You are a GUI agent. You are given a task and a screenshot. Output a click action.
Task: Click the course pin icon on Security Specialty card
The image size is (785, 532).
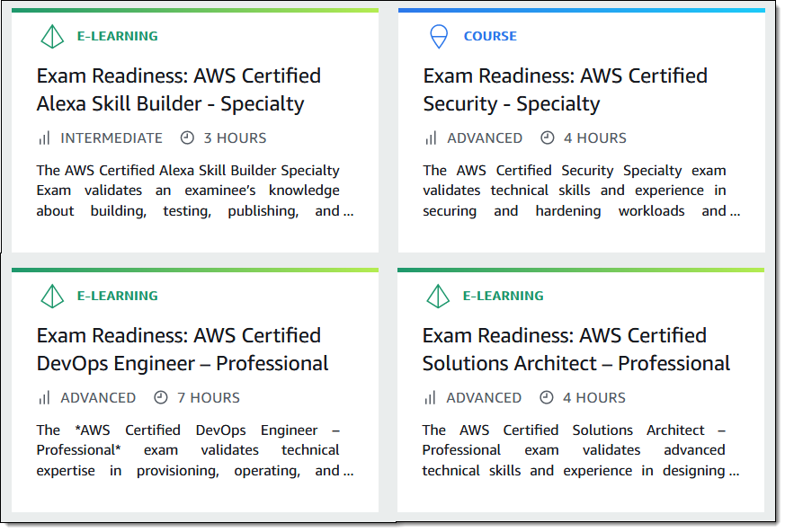point(439,37)
